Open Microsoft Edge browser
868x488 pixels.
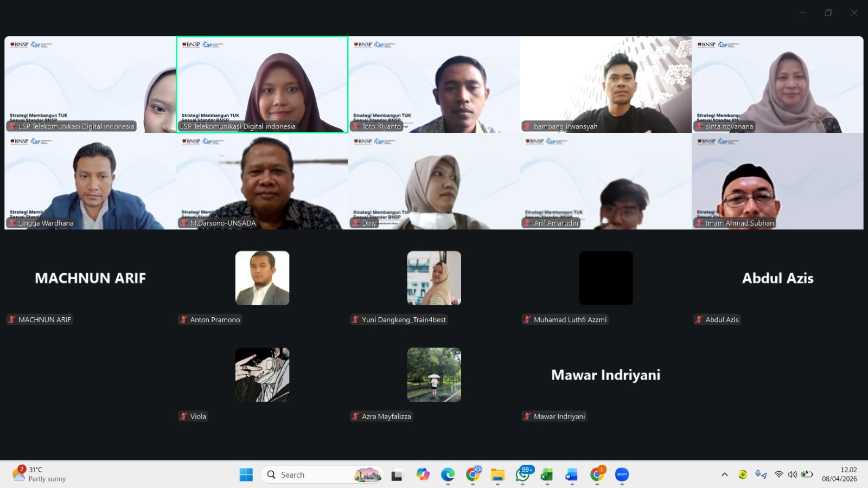(448, 474)
